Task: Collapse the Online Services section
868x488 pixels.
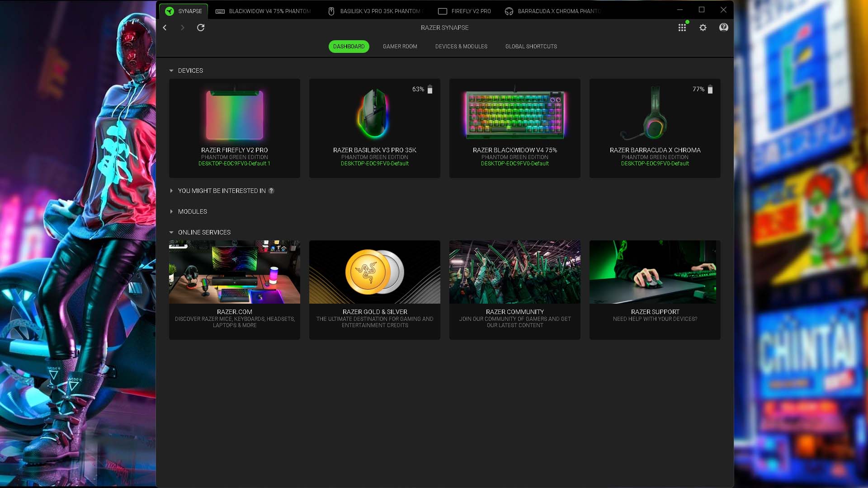Action: pyautogui.click(x=171, y=232)
